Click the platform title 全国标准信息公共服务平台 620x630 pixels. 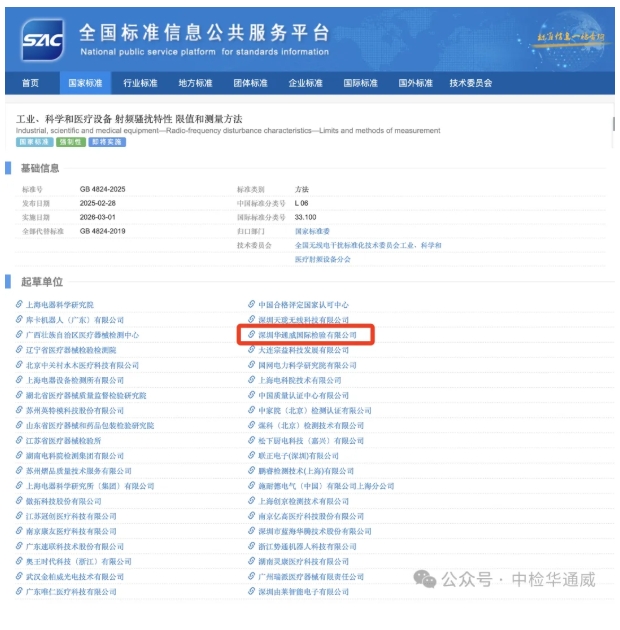tap(204, 33)
